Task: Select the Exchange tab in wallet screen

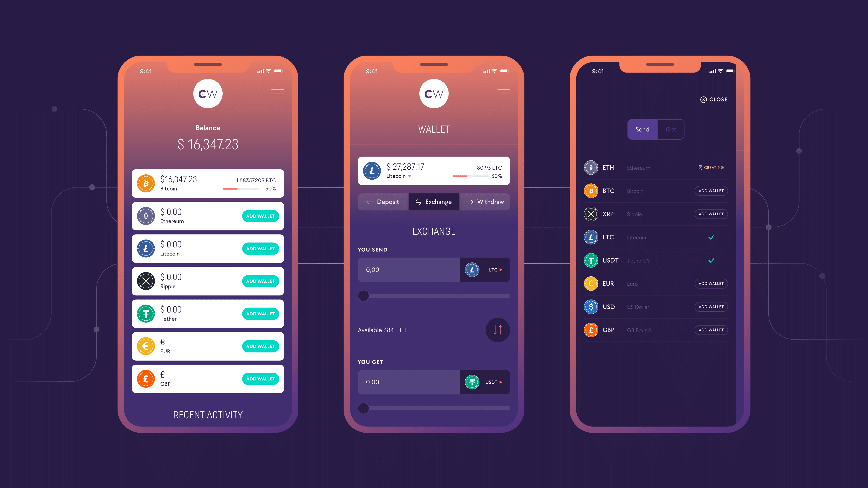Action: [x=433, y=201]
